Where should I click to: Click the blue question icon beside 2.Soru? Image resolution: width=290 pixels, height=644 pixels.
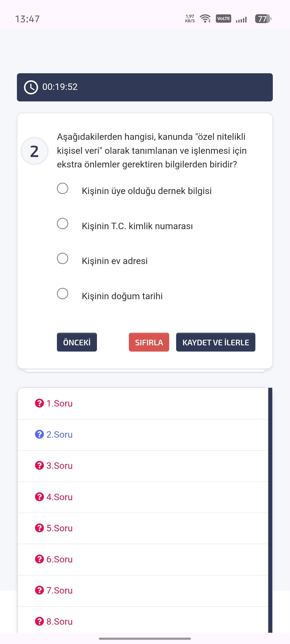pyautogui.click(x=39, y=434)
